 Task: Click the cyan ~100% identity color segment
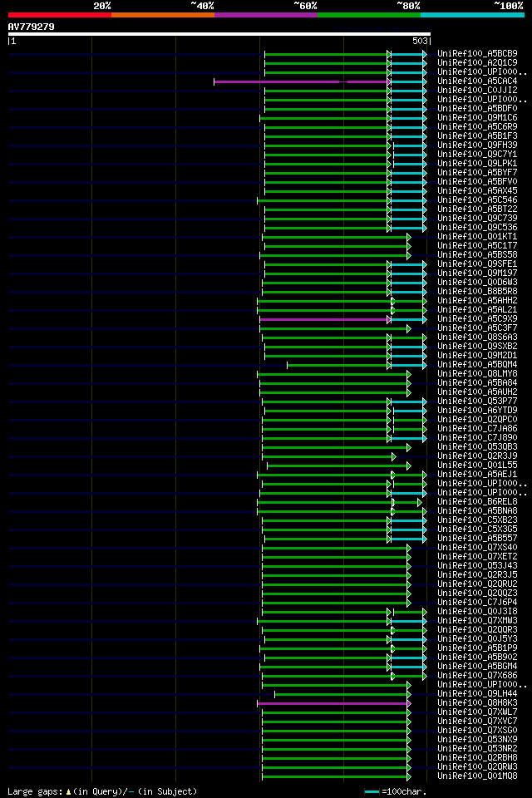pos(472,15)
